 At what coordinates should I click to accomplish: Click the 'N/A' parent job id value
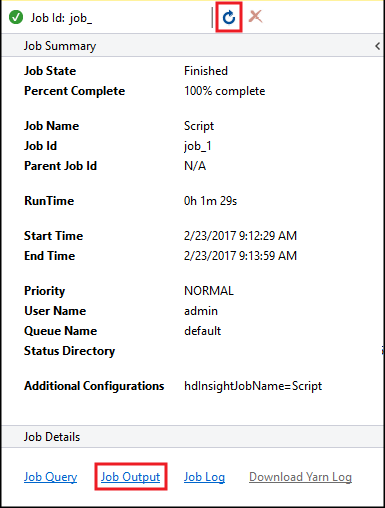tap(195, 166)
